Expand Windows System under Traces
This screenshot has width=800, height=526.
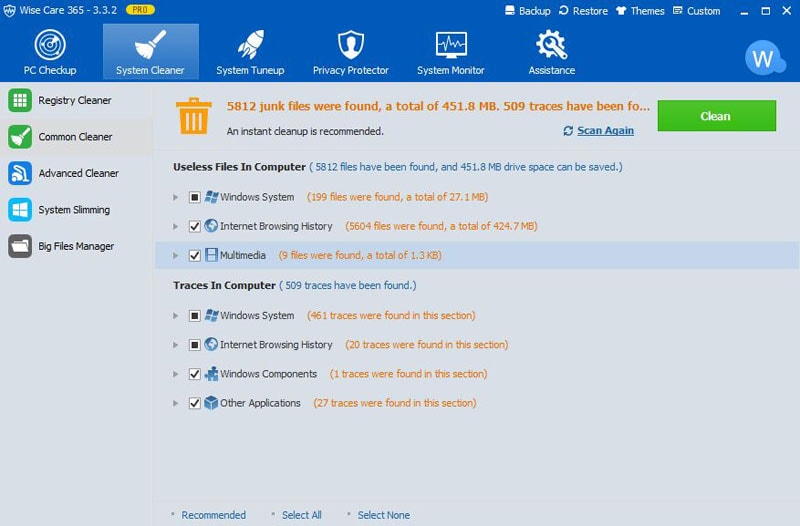click(x=176, y=315)
